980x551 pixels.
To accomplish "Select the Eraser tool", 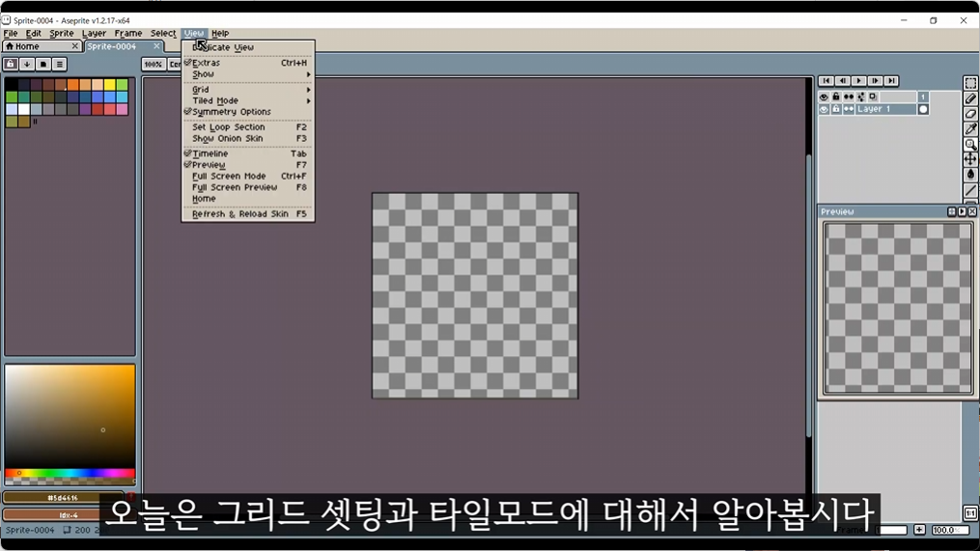I will coord(970,114).
